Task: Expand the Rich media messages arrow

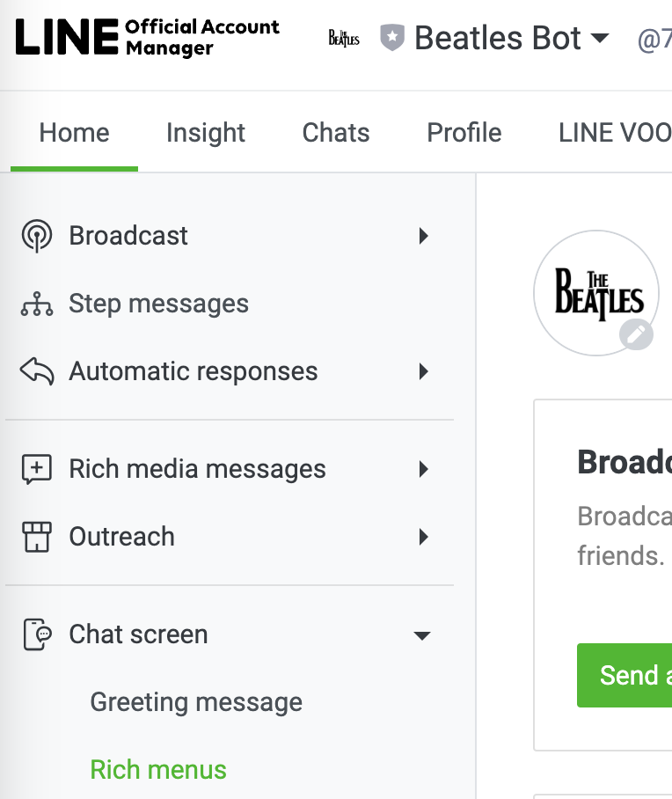Action: click(424, 470)
